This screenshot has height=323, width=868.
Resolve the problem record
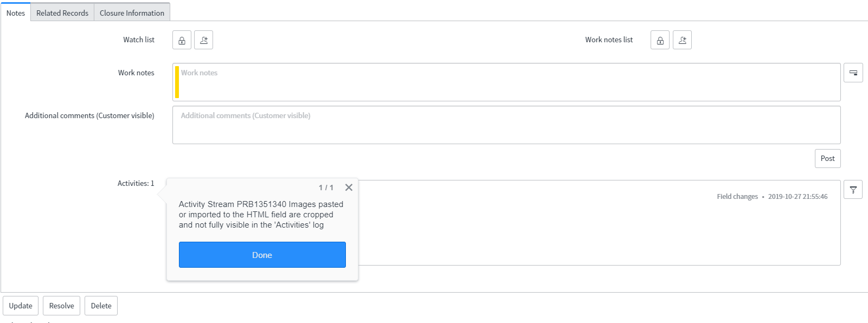point(62,306)
